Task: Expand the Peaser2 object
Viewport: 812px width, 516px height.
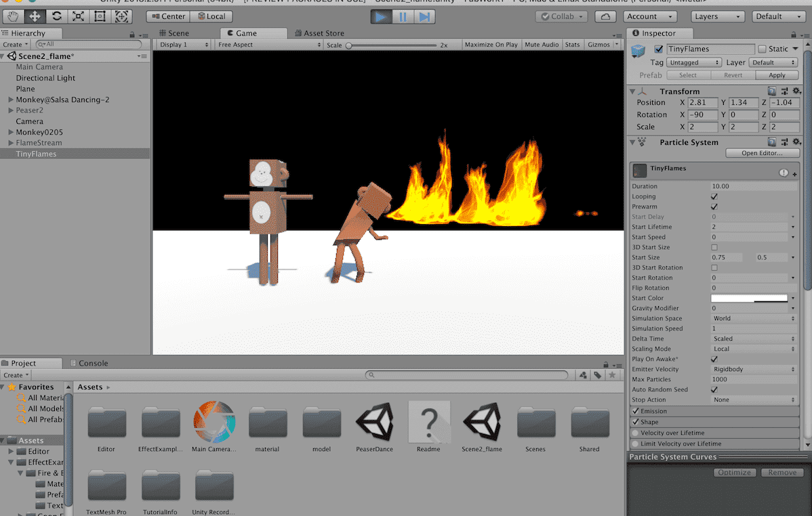Action: pos(10,110)
